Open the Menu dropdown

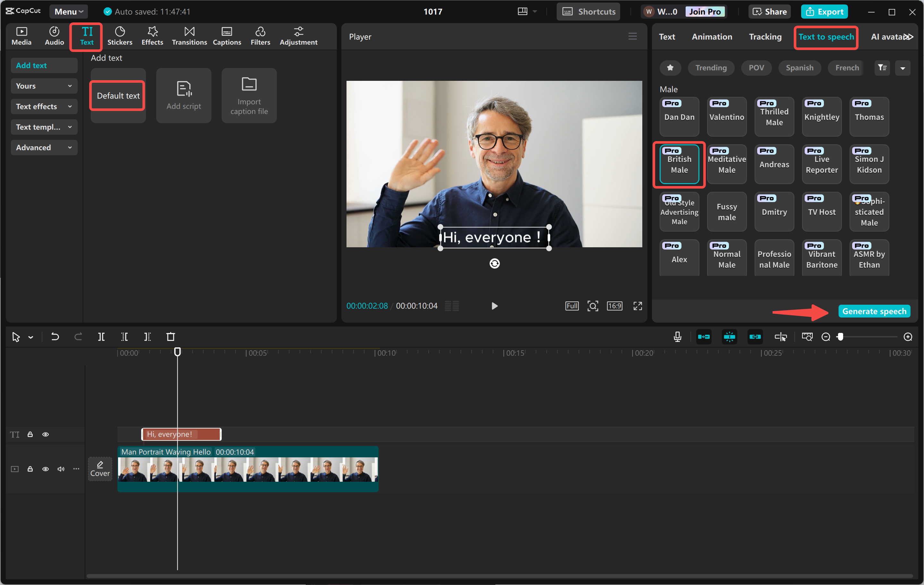coord(68,11)
